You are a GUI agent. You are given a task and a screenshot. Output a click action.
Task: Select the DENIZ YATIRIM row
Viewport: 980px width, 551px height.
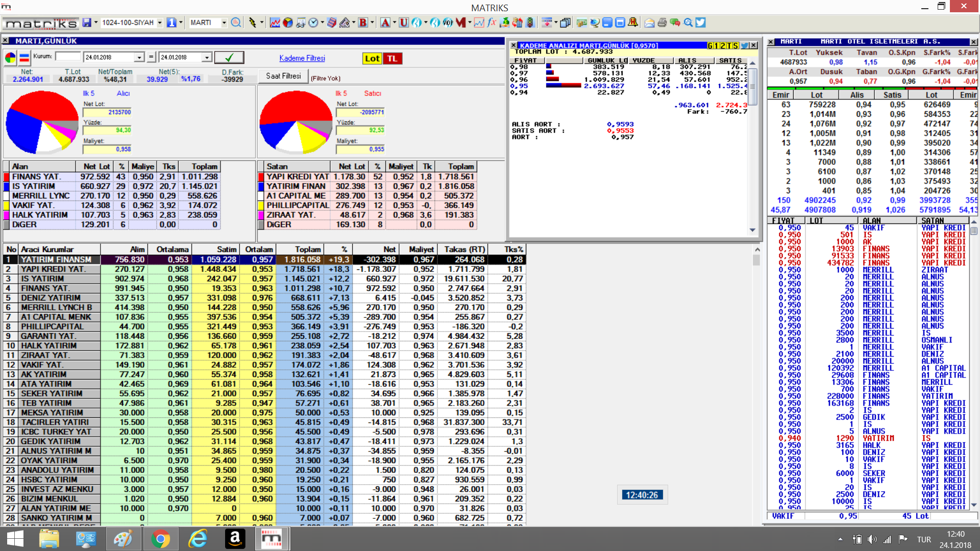click(264, 298)
